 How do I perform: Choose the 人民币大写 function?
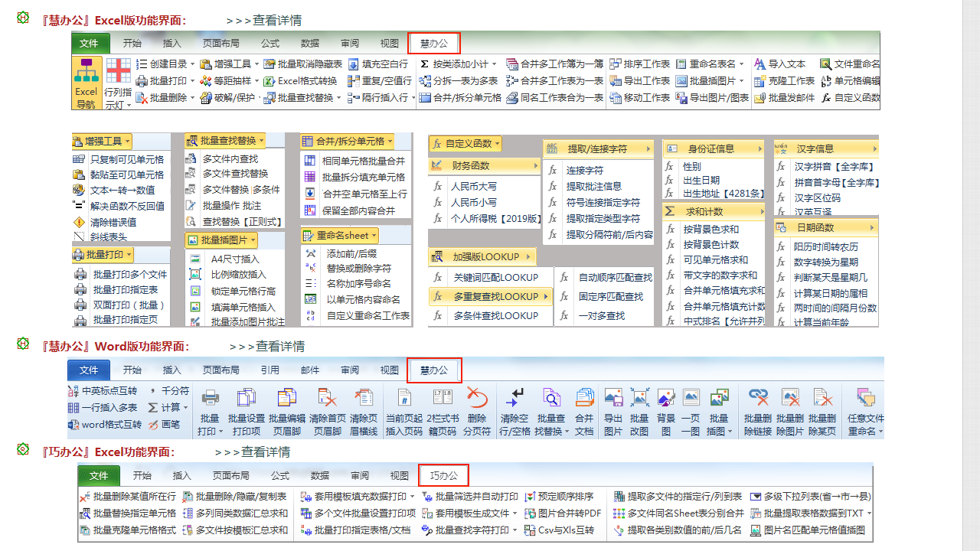click(473, 186)
